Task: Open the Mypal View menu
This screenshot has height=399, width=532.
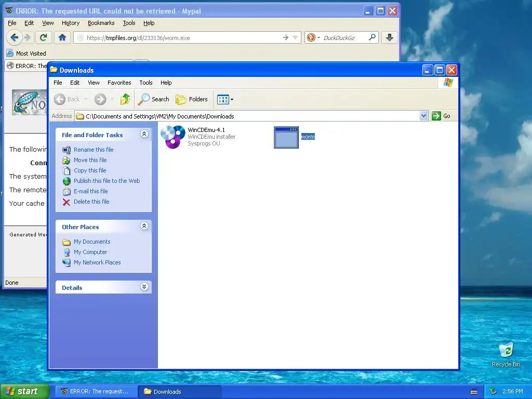Action: point(48,23)
